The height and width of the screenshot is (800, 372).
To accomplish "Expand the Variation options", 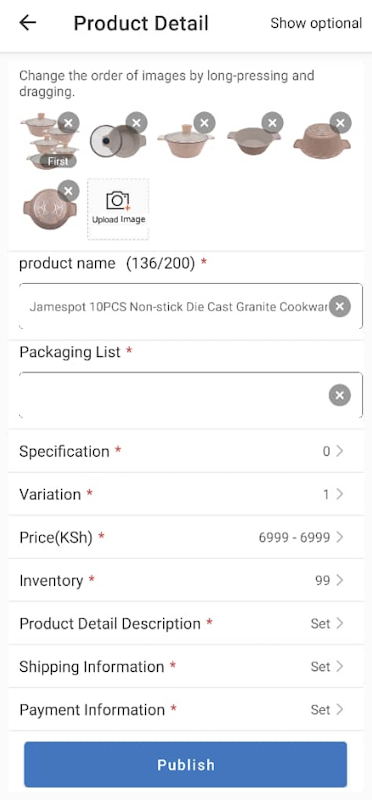I will point(186,494).
